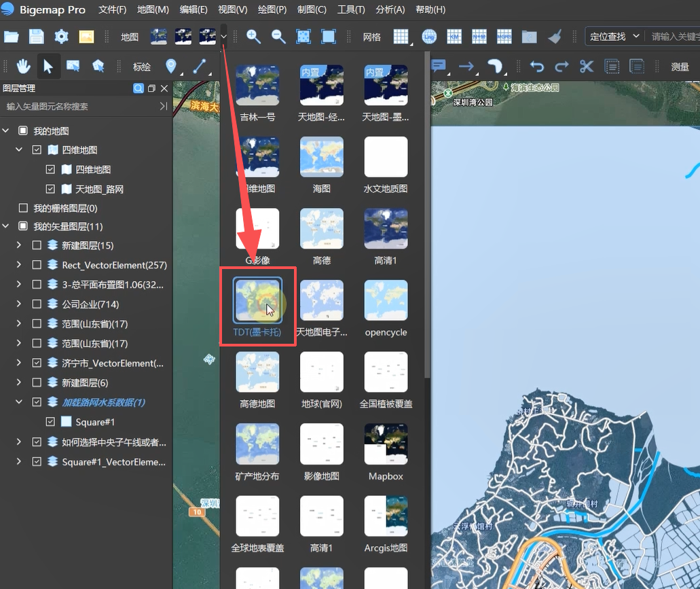Open the 分析(A) menu
This screenshot has height=589, width=700.
click(x=390, y=10)
